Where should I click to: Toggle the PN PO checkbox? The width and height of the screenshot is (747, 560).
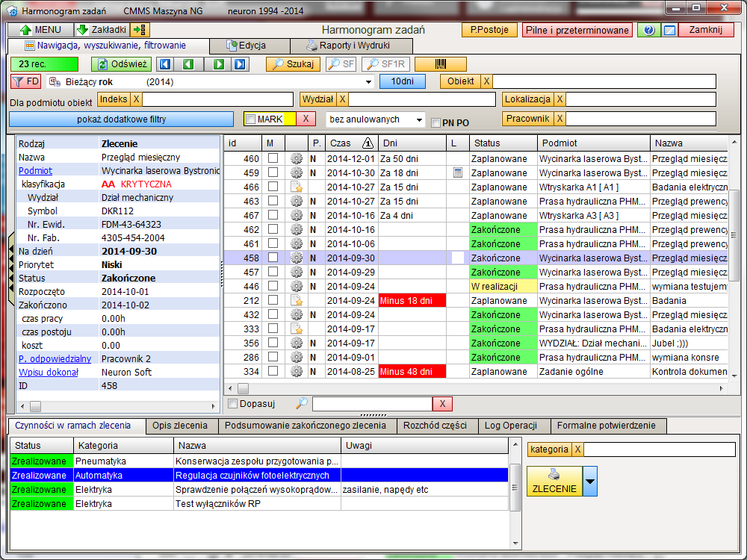436,123
